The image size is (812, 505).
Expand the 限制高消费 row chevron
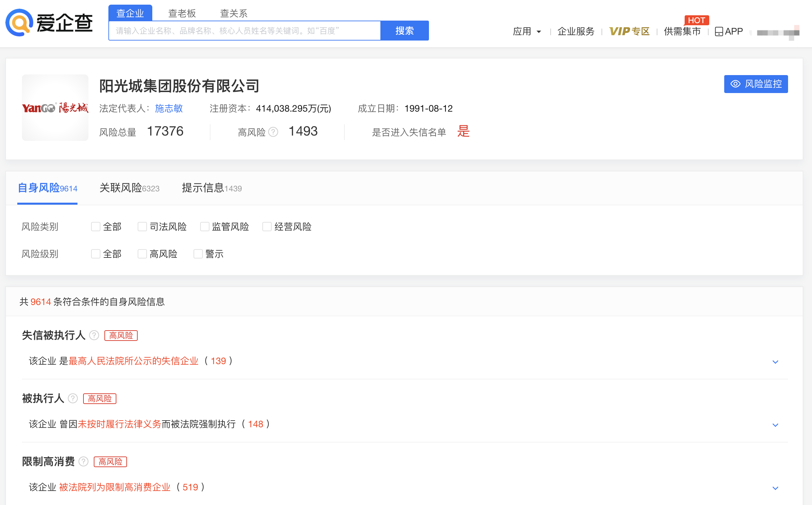(775, 488)
